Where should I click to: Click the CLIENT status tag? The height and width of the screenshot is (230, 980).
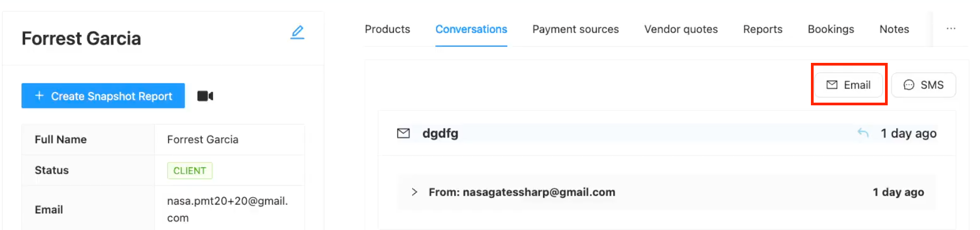pyautogui.click(x=189, y=170)
